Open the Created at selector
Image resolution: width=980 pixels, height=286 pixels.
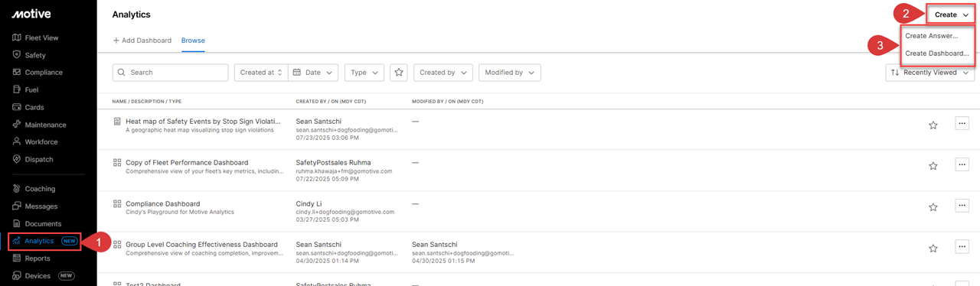(x=260, y=73)
